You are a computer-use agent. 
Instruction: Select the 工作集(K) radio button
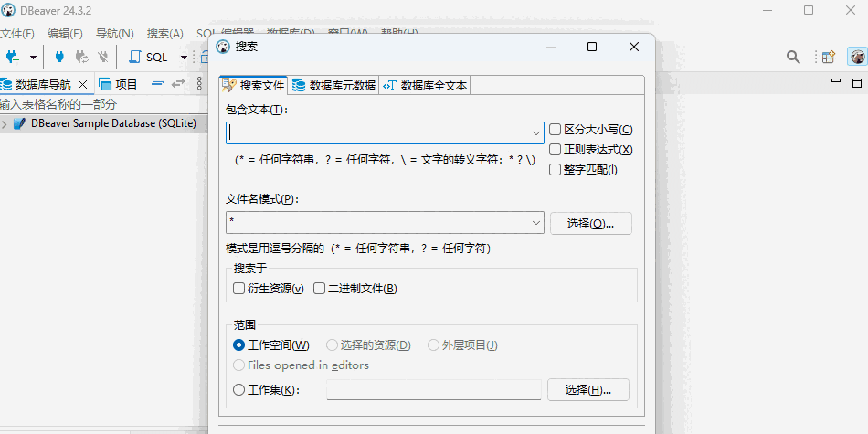click(x=239, y=390)
